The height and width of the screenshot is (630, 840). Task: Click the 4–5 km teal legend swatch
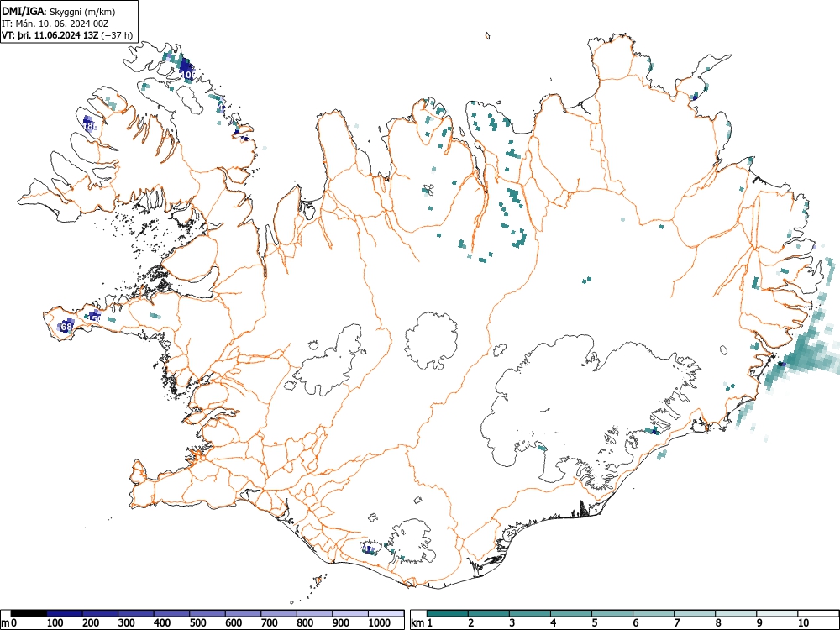click(571, 613)
